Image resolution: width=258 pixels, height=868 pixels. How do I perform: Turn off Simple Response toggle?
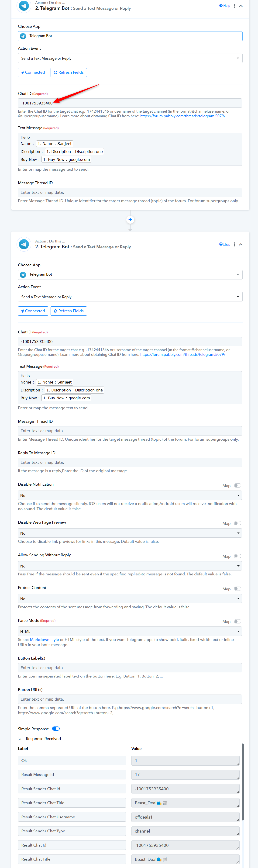coord(56,729)
